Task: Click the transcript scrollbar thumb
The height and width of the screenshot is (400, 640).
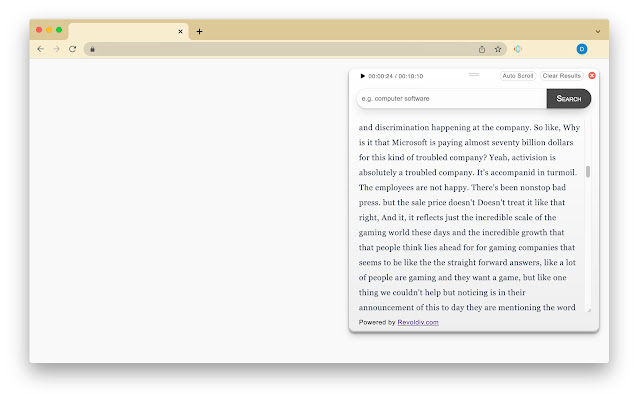Action: point(588,171)
